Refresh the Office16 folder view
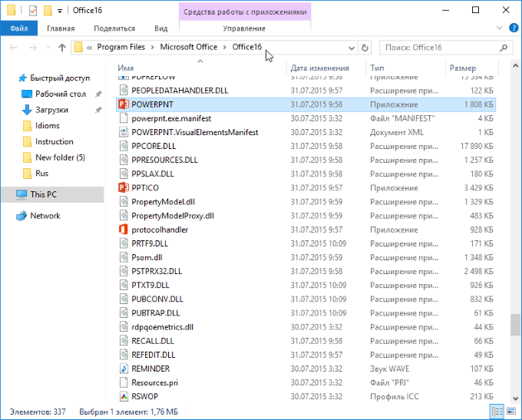This screenshot has width=522, height=420. 365,48
